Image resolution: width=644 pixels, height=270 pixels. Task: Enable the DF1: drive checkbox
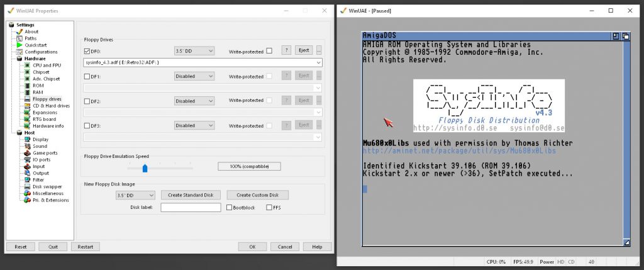(x=87, y=76)
